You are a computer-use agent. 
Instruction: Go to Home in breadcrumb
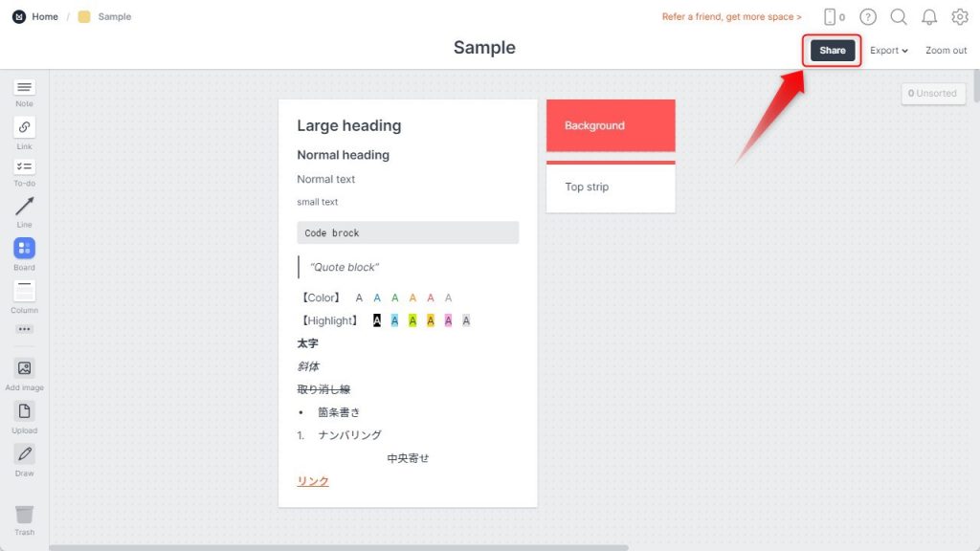pyautogui.click(x=45, y=17)
